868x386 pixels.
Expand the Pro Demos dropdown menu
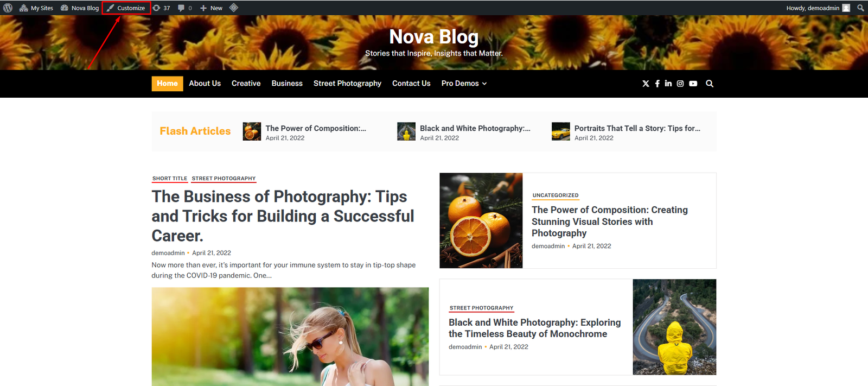[464, 84]
